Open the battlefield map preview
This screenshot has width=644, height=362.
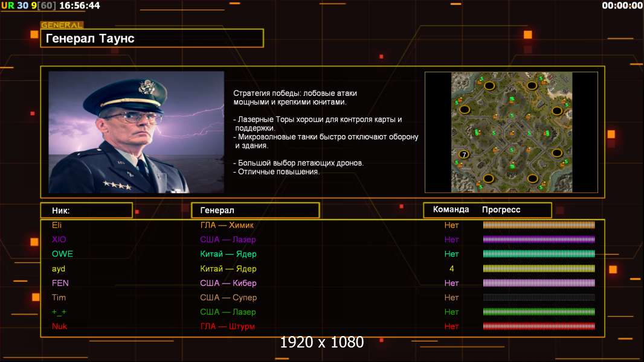coord(511,132)
